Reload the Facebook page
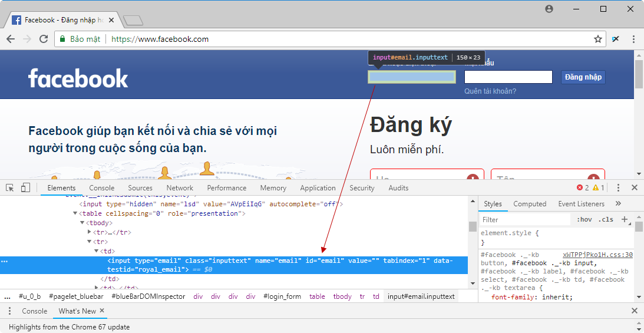 pos(43,39)
